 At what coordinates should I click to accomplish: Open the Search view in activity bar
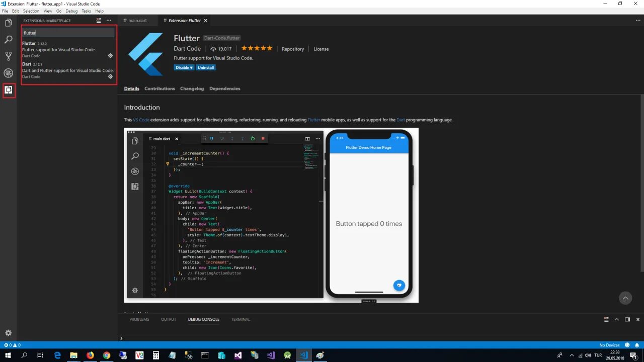[8, 40]
